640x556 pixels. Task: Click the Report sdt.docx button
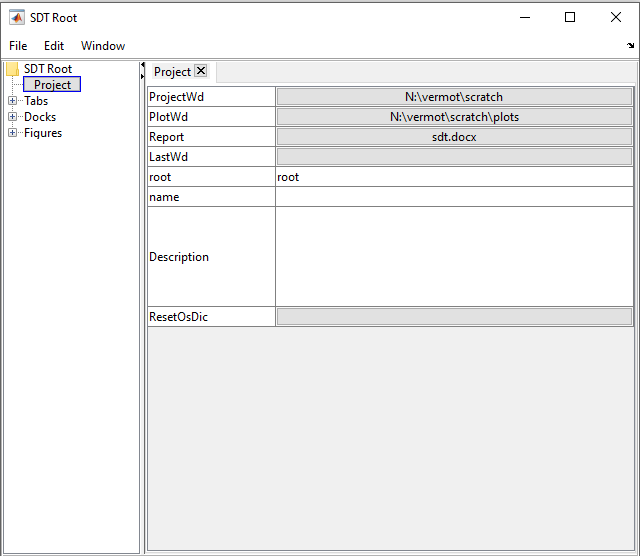(x=454, y=137)
